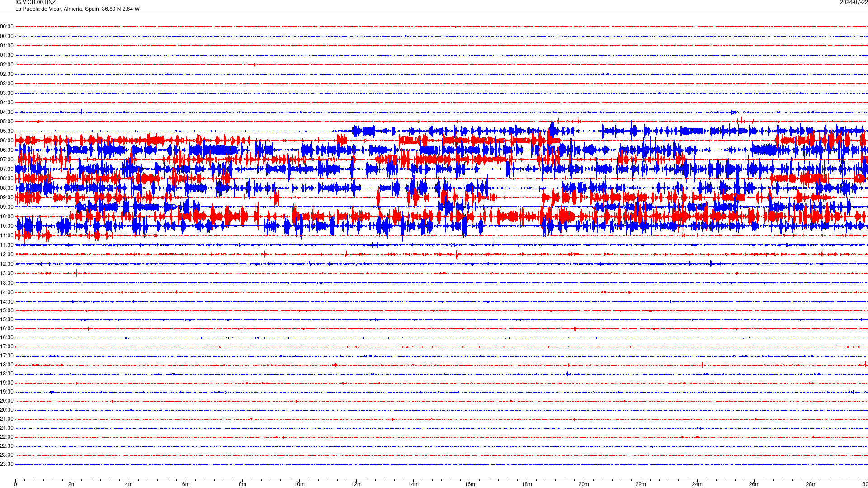This screenshot has height=488, width=868.
Task: Click the 0 origin tick on the time axis
Action: pos(15,484)
